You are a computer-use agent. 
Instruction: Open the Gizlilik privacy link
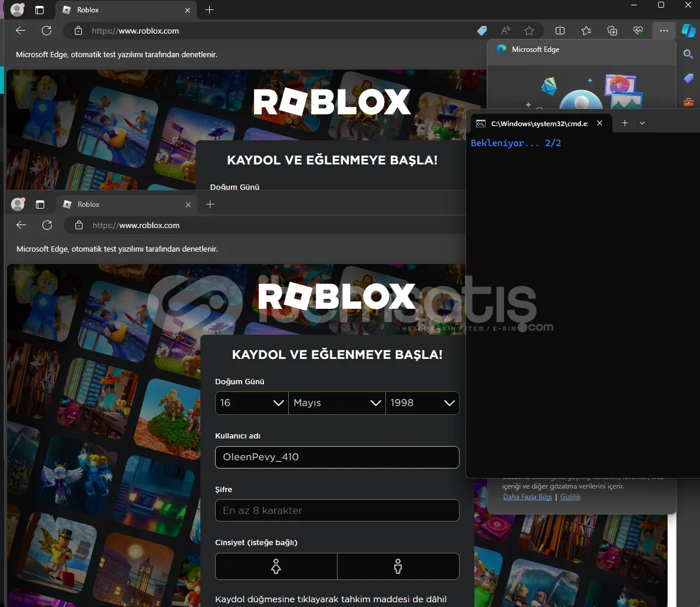pyautogui.click(x=570, y=497)
